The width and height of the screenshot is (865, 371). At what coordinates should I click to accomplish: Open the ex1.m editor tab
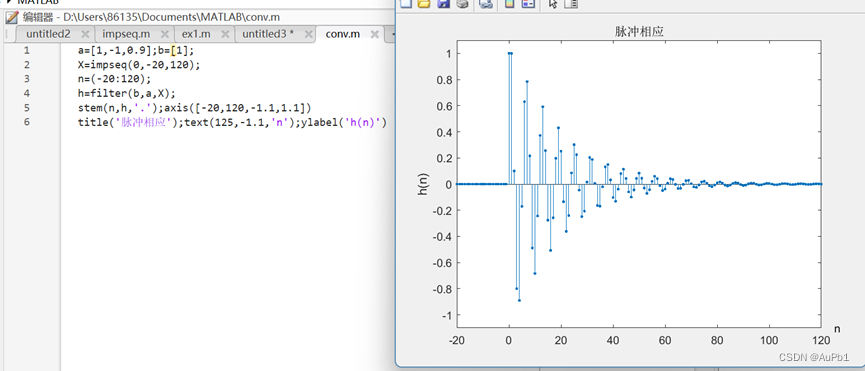click(x=196, y=34)
